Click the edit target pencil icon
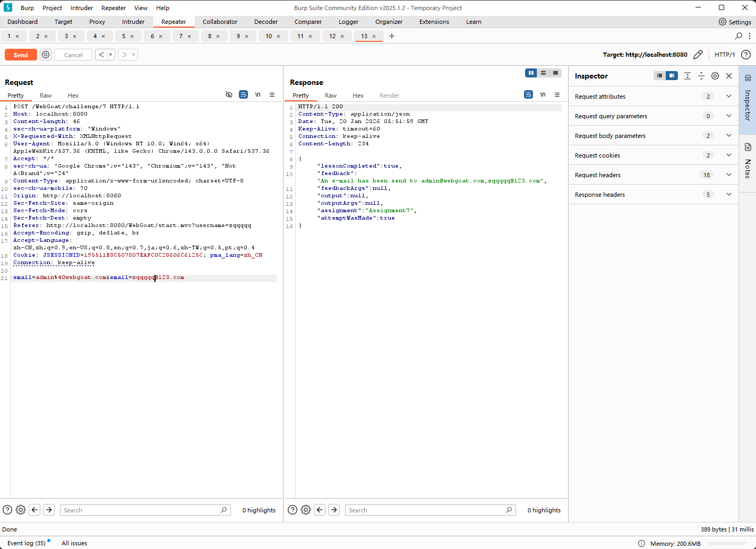756x549 pixels. (698, 55)
